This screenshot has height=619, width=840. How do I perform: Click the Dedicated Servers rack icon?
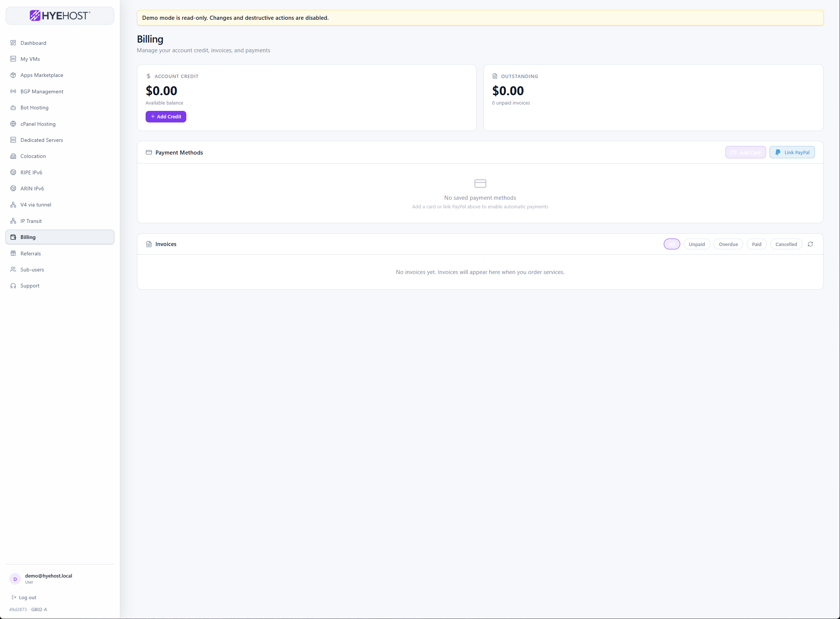(13, 140)
